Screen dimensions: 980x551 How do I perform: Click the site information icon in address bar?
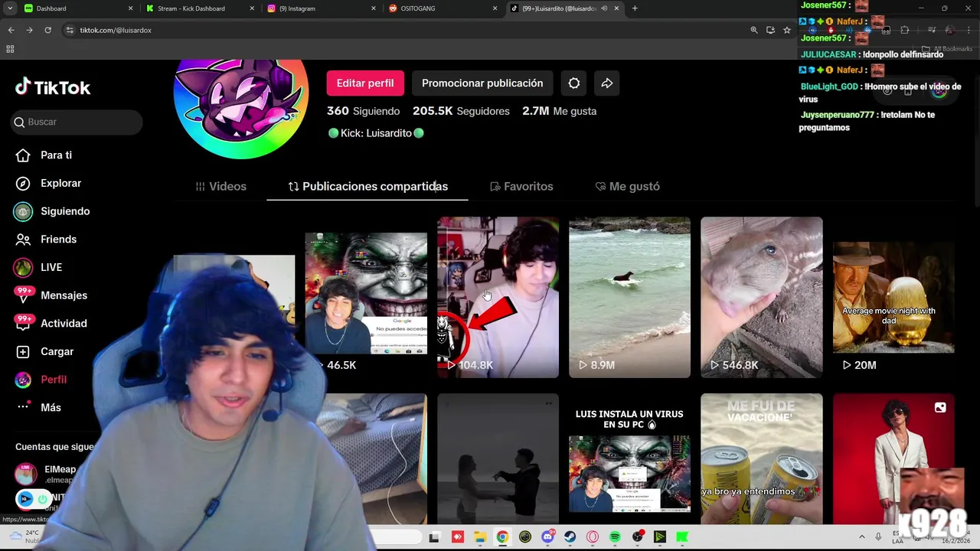pos(70,30)
